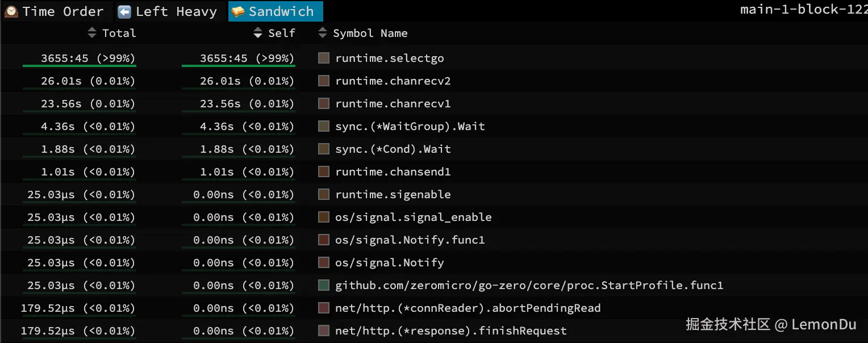Viewport: 868px width, 343px height.
Task: Switch to the Time Order view
Action: pos(55,11)
